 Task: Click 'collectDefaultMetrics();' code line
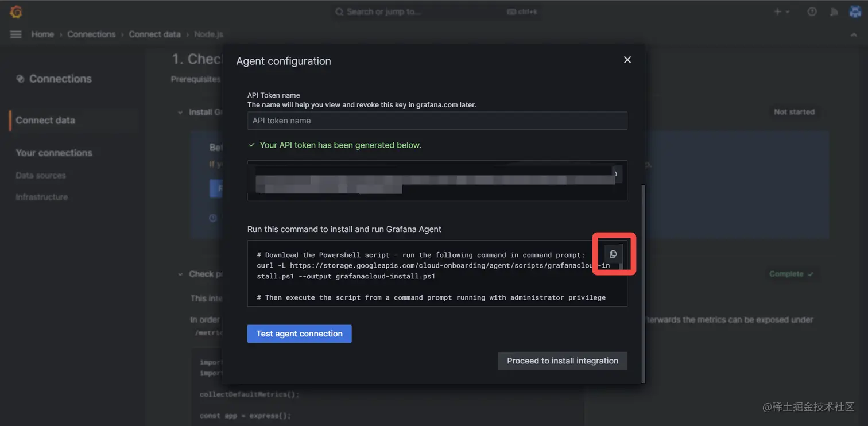pos(249,394)
